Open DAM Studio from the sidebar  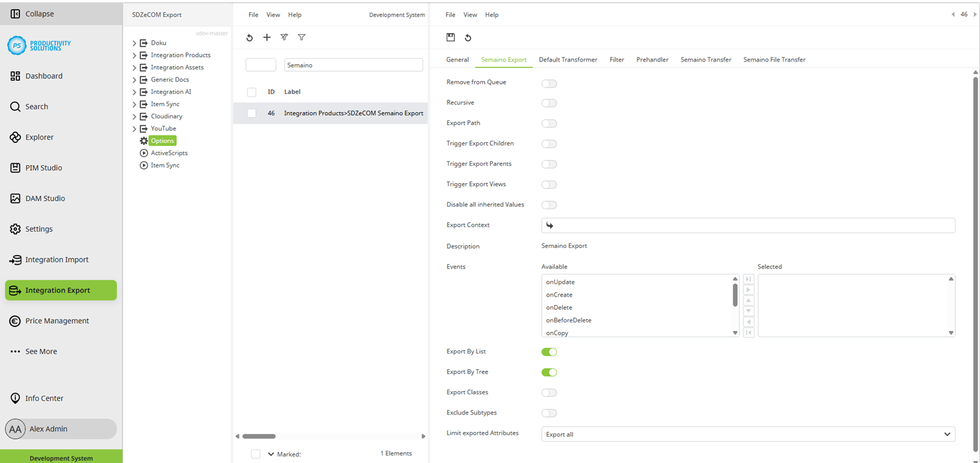(45, 198)
